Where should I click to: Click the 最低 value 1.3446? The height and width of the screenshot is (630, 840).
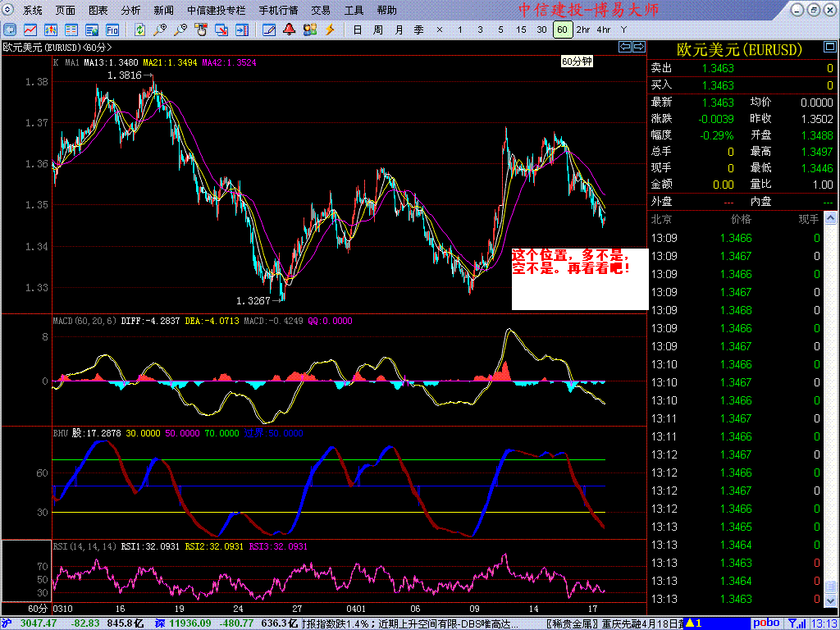pos(817,168)
